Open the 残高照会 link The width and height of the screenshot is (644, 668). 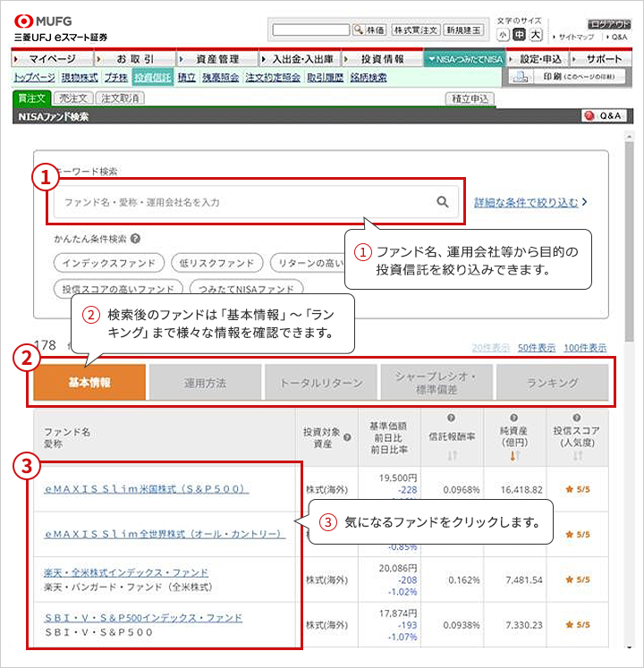click(x=220, y=77)
